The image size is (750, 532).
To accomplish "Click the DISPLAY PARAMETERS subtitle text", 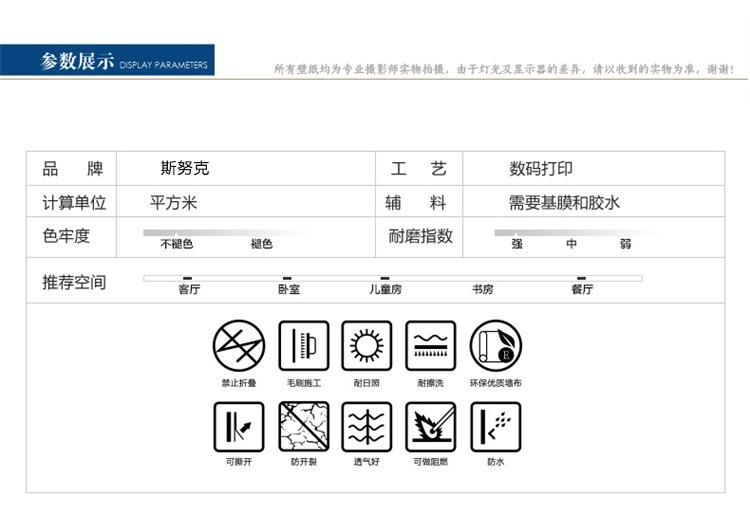I will 163,65.
